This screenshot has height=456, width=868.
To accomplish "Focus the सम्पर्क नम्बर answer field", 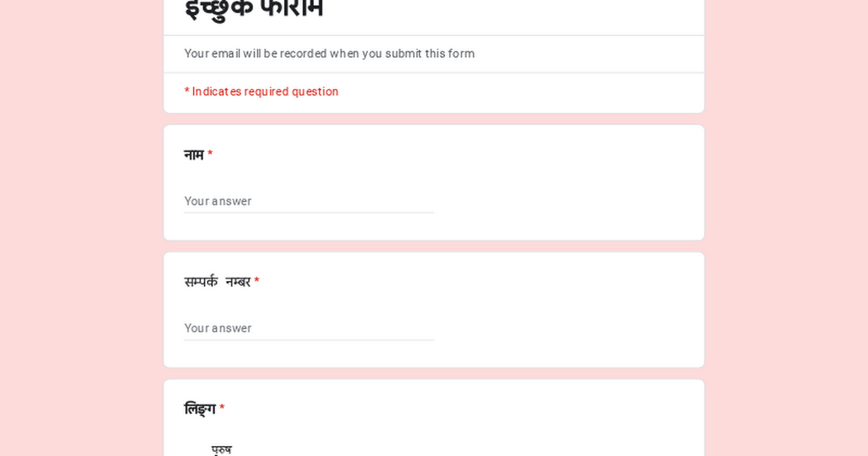I will [309, 329].
